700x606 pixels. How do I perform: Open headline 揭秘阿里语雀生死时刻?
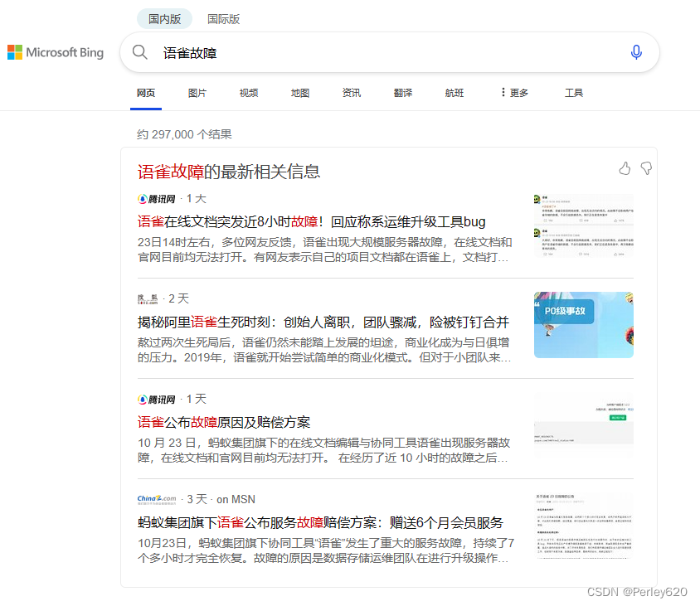click(323, 322)
